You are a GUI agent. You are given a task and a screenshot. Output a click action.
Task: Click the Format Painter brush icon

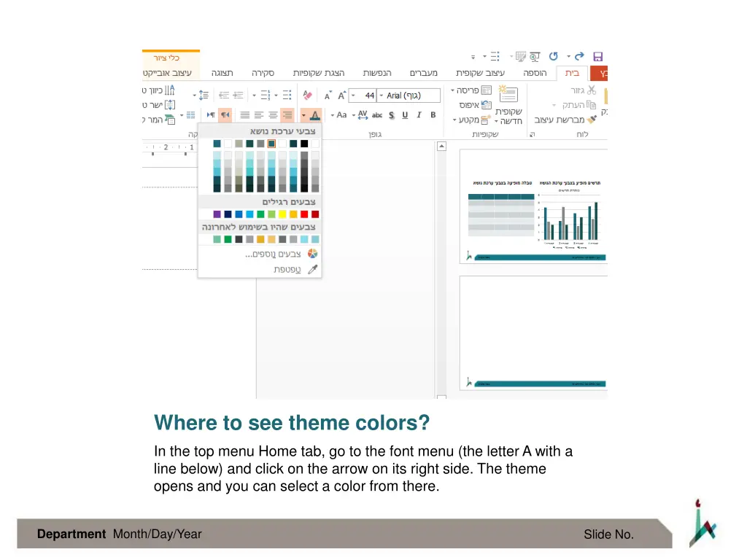(x=592, y=120)
